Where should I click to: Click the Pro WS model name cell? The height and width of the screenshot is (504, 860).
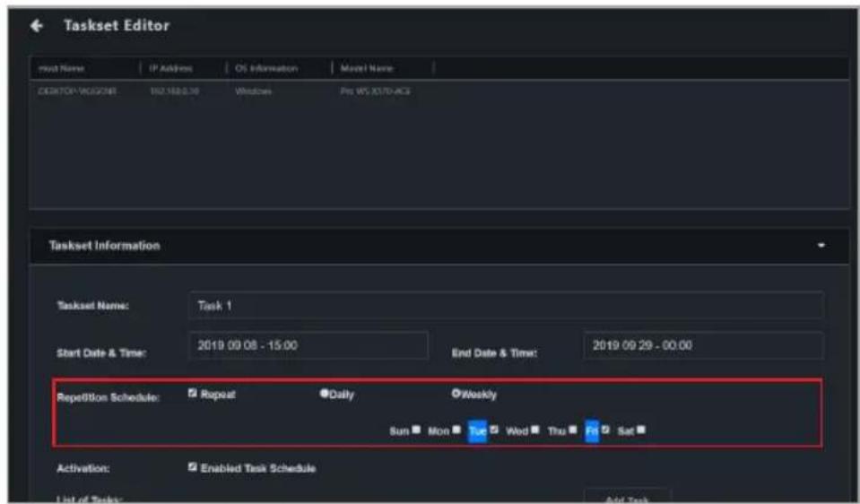(375, 91)
